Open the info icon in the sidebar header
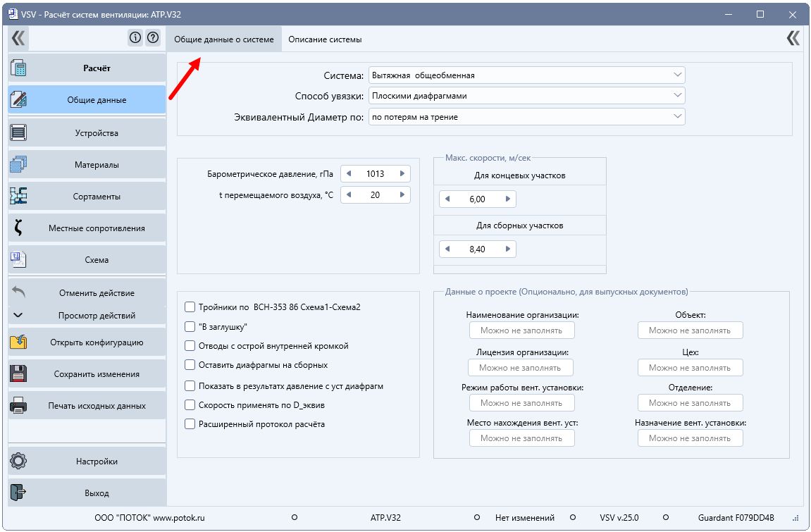Viewport: 811px width, 532px height. pyautogui.click(x=135, y=38)
